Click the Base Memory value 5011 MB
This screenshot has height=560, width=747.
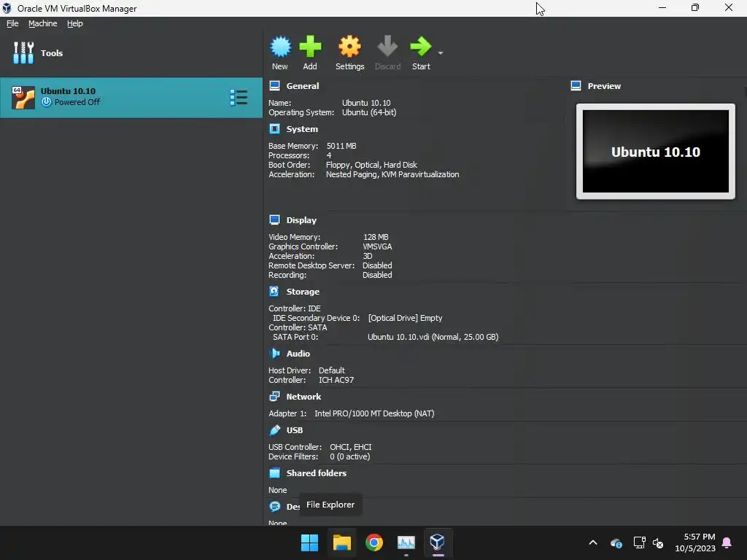[x=341, y=146]
